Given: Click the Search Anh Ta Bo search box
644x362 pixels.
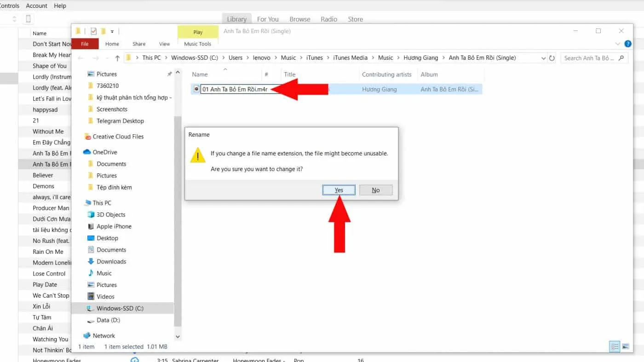Looking at the screenshot, I should (x=591, y=57).
